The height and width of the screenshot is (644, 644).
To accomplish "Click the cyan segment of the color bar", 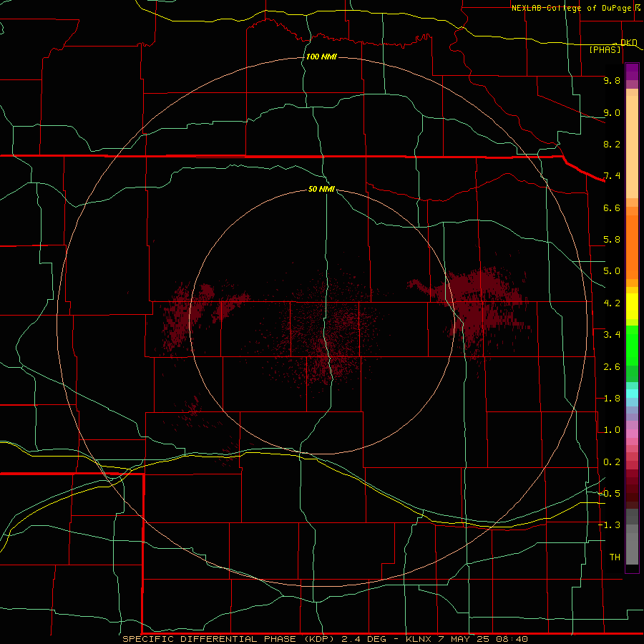I will (632, 394).
